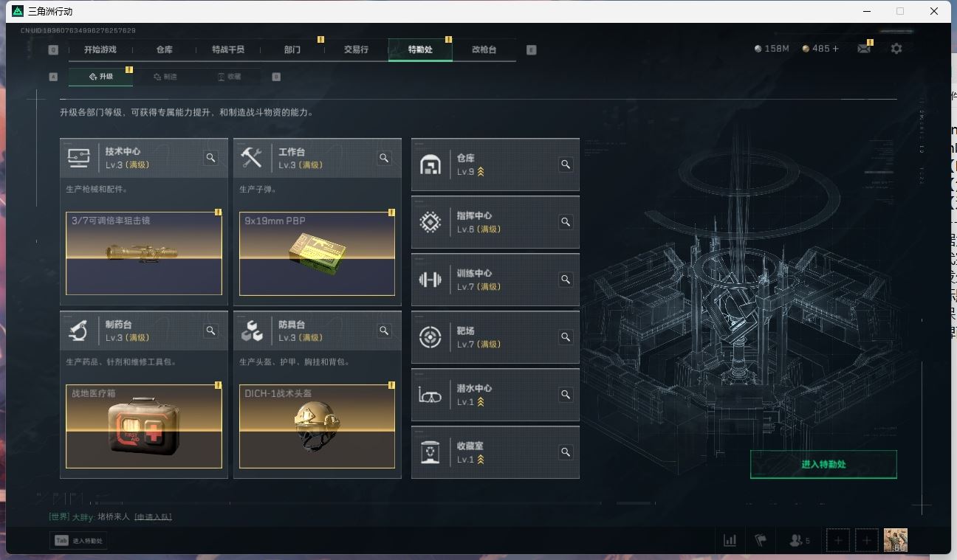Select the 制造 sub-tab
This screenshot has height=560, width=957.
pos(165,77)
